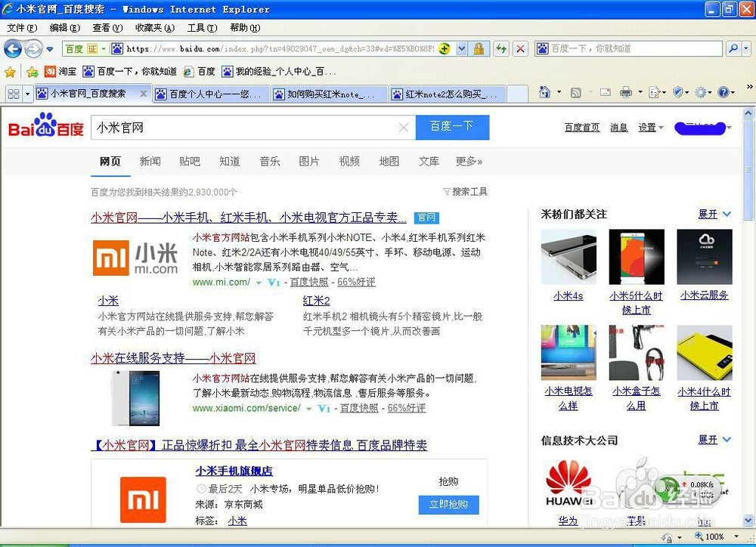
Task: Switch to the 如何购买红米note tab
Action: 330,94
